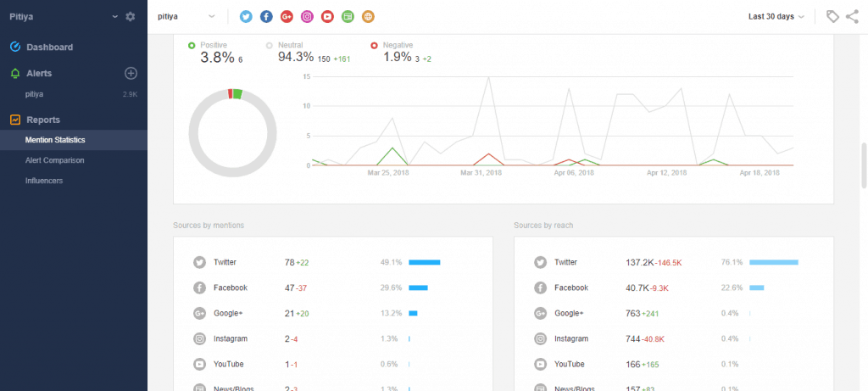Image resolution: width=868 pixels, height=391 pixels.
Task: Click the Facebook 22.6% reach bar
Action: 757,288
